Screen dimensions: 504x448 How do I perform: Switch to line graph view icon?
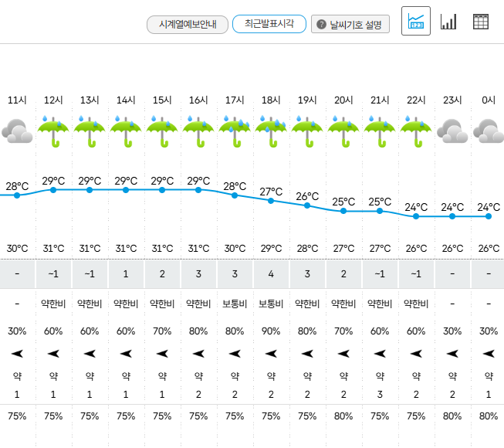415,21
